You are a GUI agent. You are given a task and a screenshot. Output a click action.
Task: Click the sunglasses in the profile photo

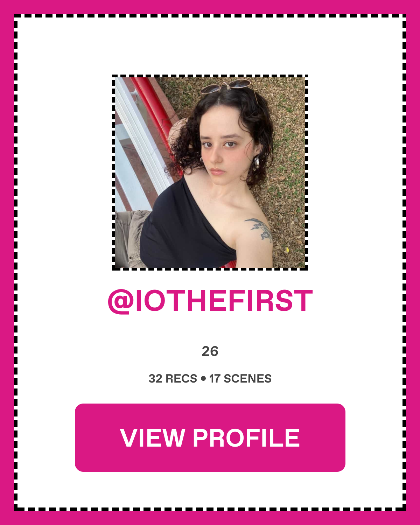tap(227, 86)
